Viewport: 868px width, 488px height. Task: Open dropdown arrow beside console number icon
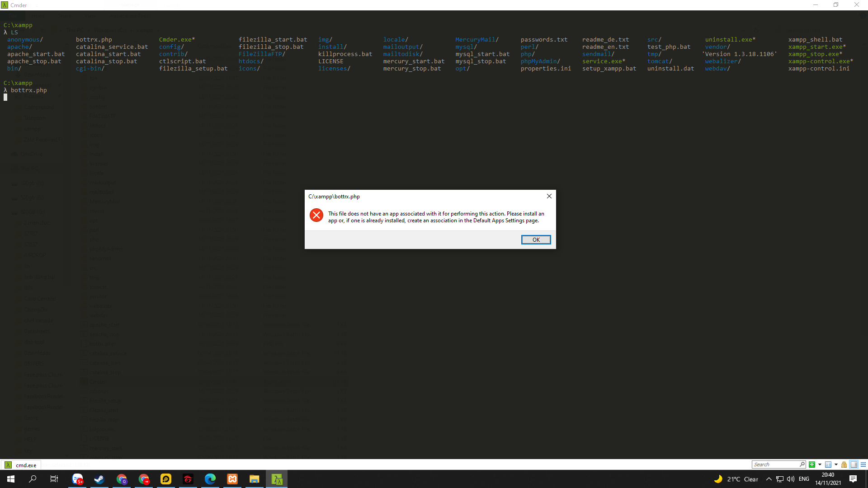click(x=836, y=465)
